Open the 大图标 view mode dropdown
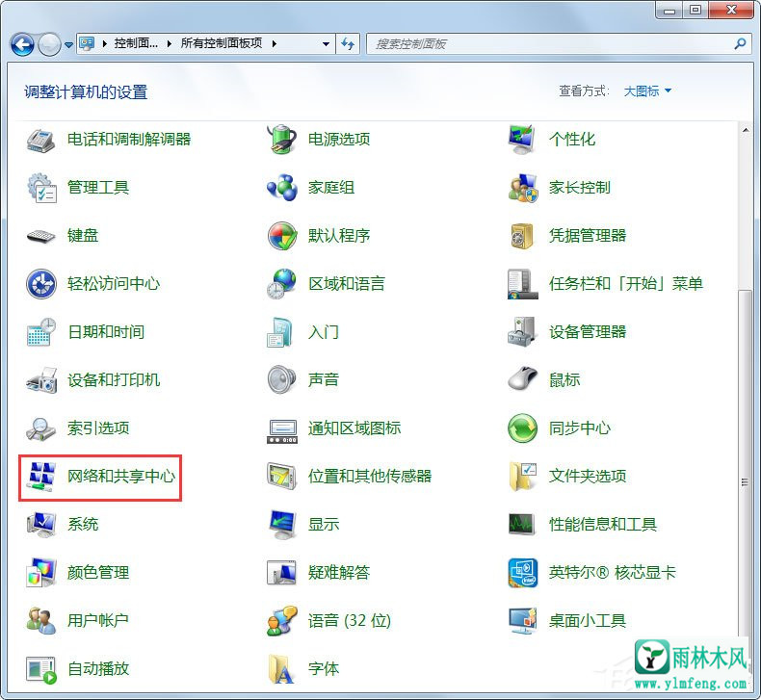 [x=647, y=91]
